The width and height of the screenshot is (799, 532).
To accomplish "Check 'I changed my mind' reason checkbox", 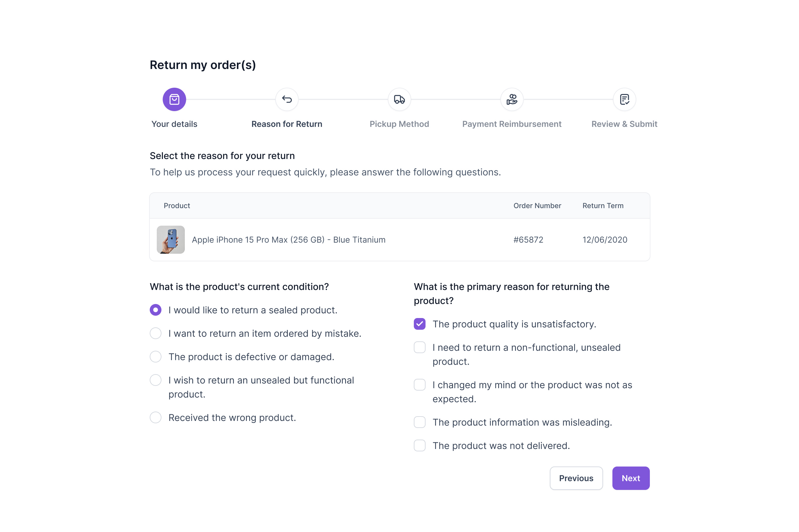I will point(419,385).
